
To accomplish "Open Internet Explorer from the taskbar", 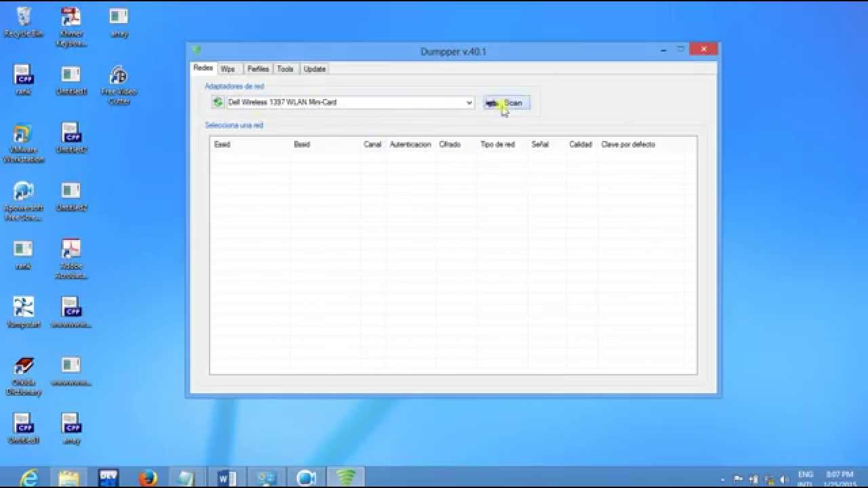I will coord(28,478).
